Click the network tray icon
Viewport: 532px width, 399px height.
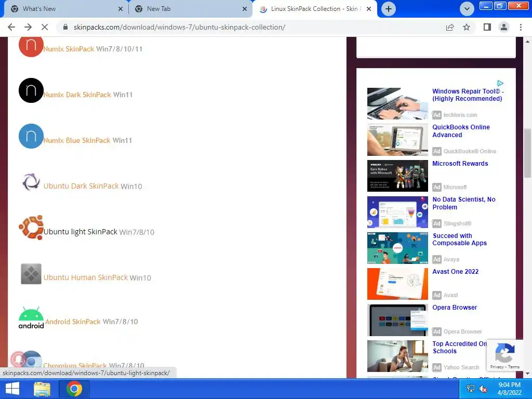click(x=471, y=389)
